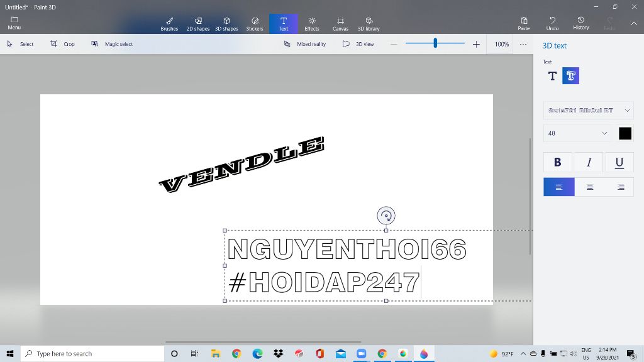644x362 pixels.
Task: Switch to 3D text mode
Action: [x=570, y=76]
